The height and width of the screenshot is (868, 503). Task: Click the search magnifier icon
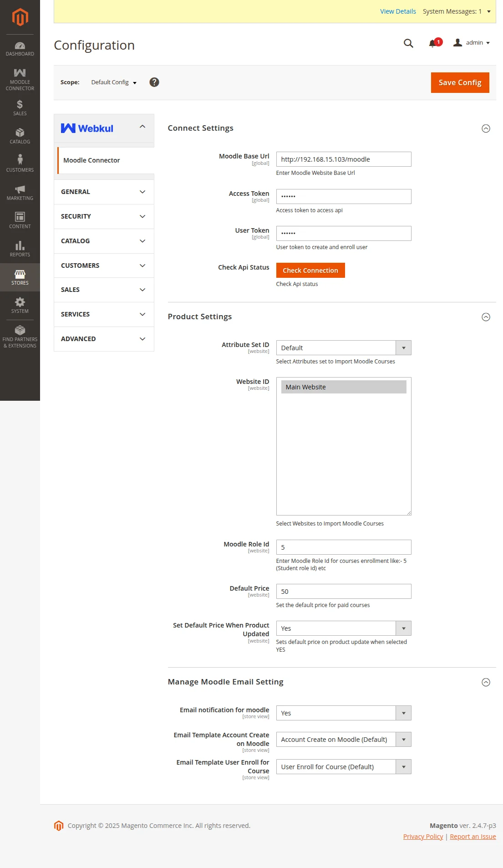click(x=408, y=43)
